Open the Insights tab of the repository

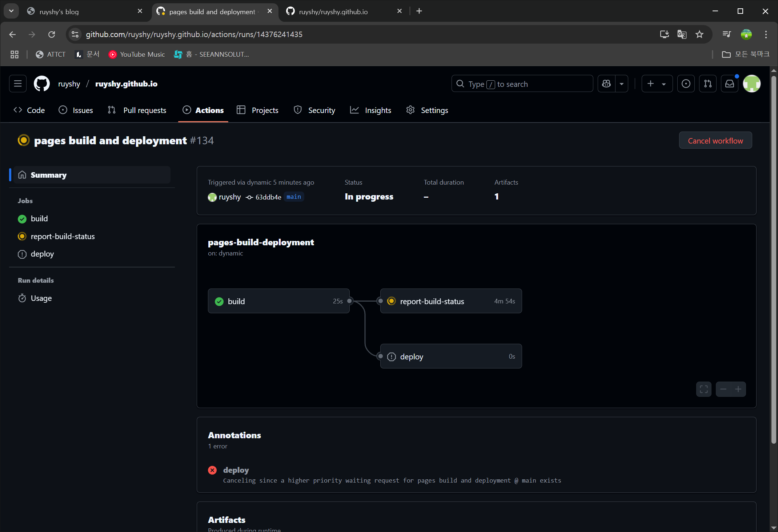click(377, 110)
